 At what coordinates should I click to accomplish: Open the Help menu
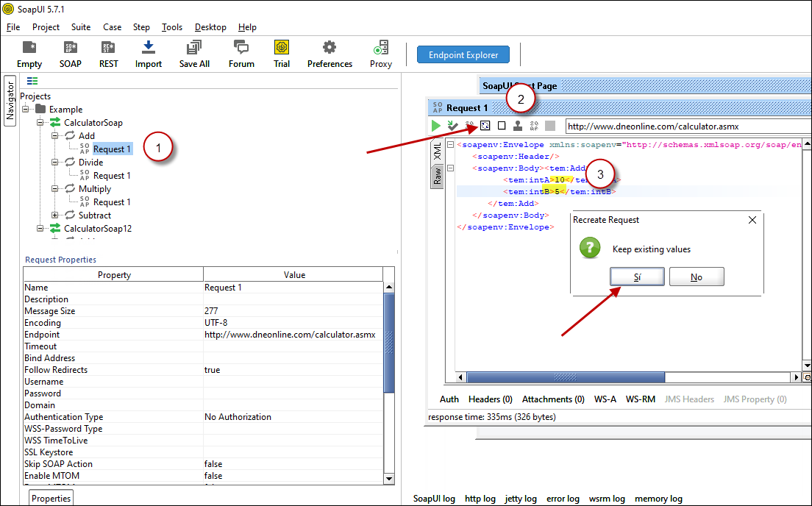tap(247, 27)
